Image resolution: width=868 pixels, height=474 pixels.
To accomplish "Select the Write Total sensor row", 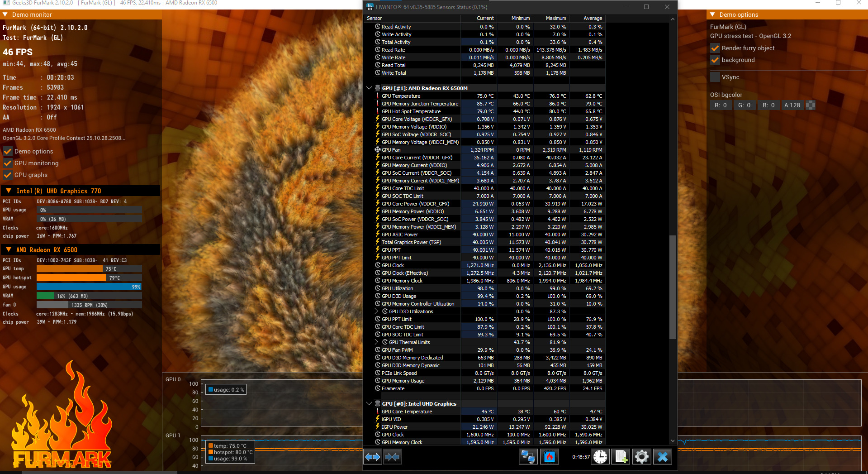I will [x=485, y=73].
